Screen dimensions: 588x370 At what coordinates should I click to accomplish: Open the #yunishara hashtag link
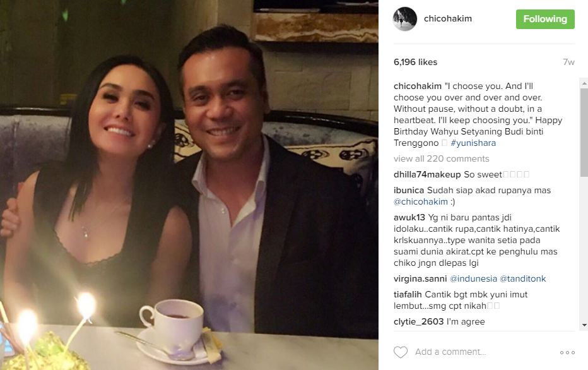point(473,143)
